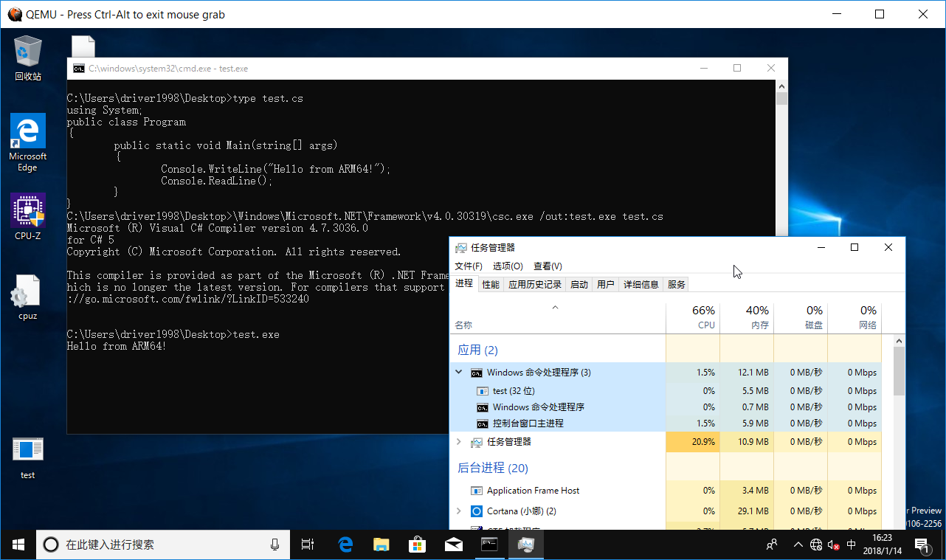946x560 pixels.
Task: Toggle Task View on the taskbar
Action: click(x=308, y=545)
